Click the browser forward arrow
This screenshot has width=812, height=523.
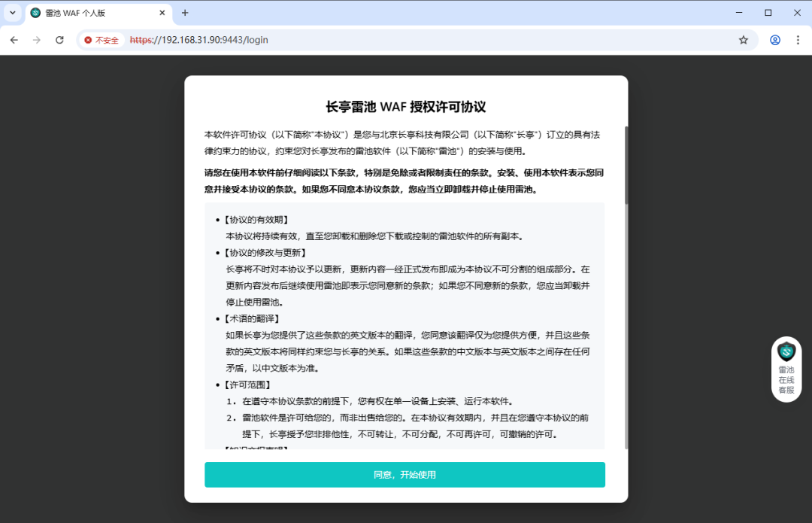[x=36, y=40]
